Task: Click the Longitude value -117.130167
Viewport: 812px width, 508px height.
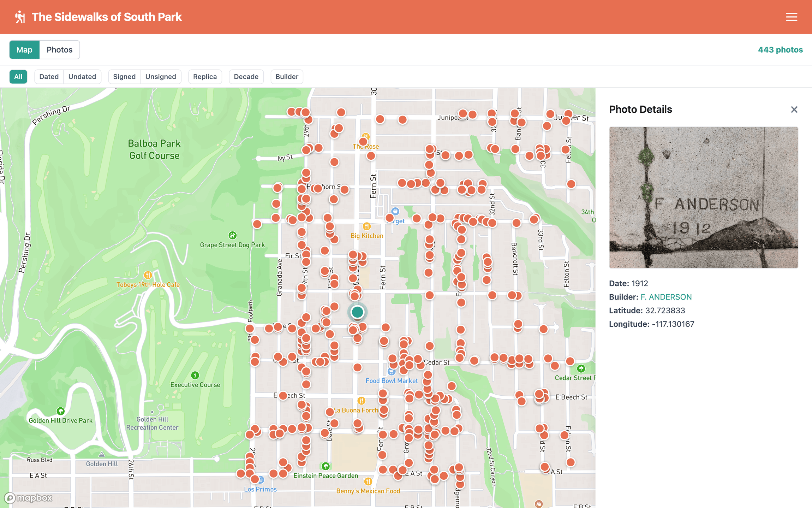Action: click(x=673, y=324)
